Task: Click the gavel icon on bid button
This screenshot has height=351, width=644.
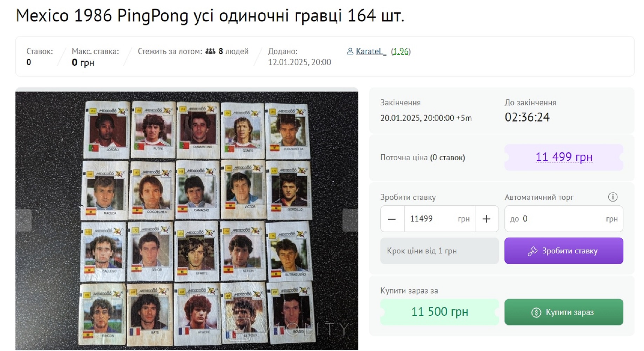Action: [533, 251]
